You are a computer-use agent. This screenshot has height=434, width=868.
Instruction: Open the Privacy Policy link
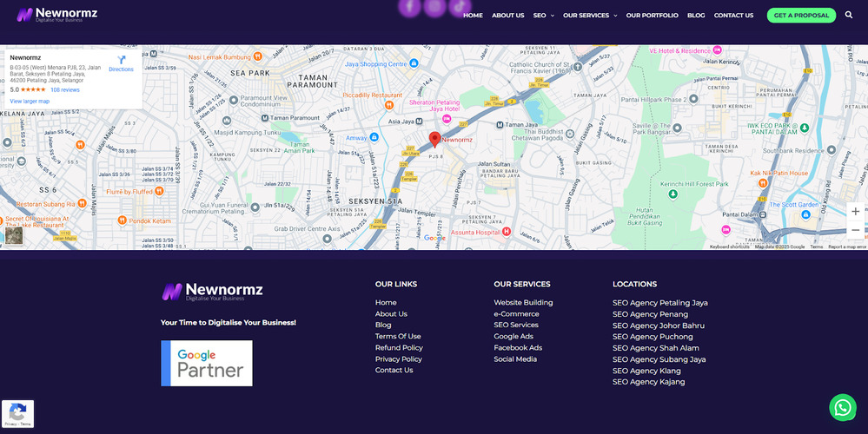coord(399,358)
